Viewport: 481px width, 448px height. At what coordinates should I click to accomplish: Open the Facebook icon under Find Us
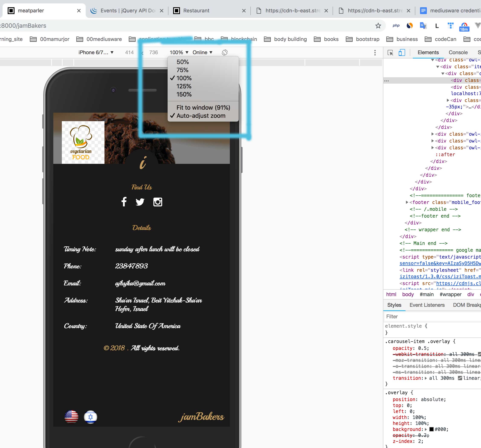coord(124,202)
